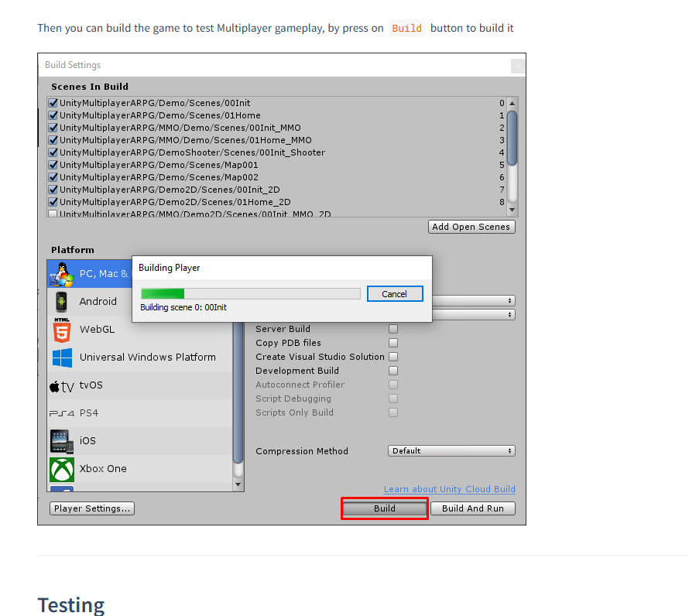The image size is (689, 616).
Task: Uncheck the 01Home_2D scene checkbox
Action: point(53,202)
